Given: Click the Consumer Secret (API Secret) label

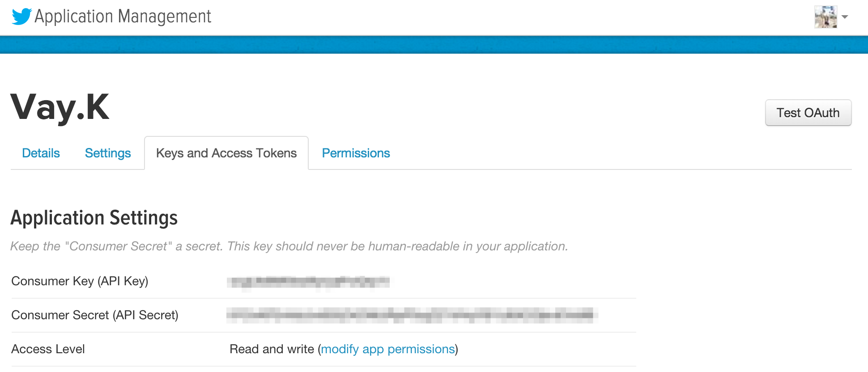Looking at the screenshot, I should (95, 315).
